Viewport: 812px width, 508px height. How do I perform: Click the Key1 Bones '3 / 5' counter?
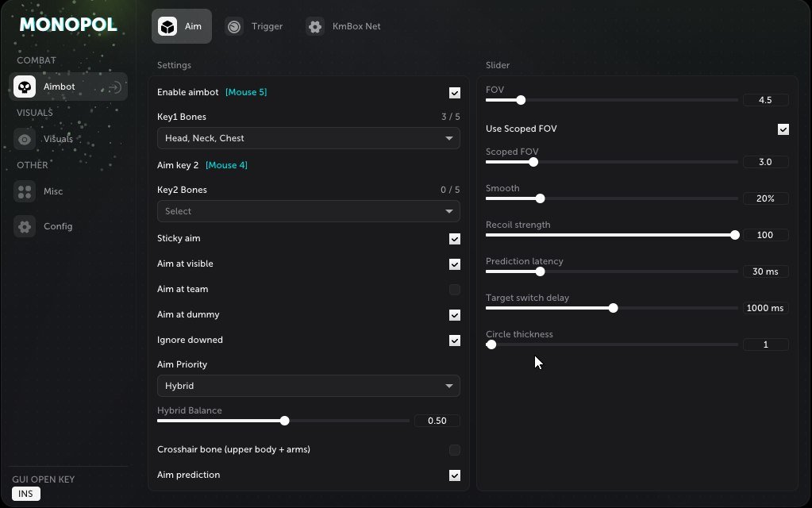451,117
